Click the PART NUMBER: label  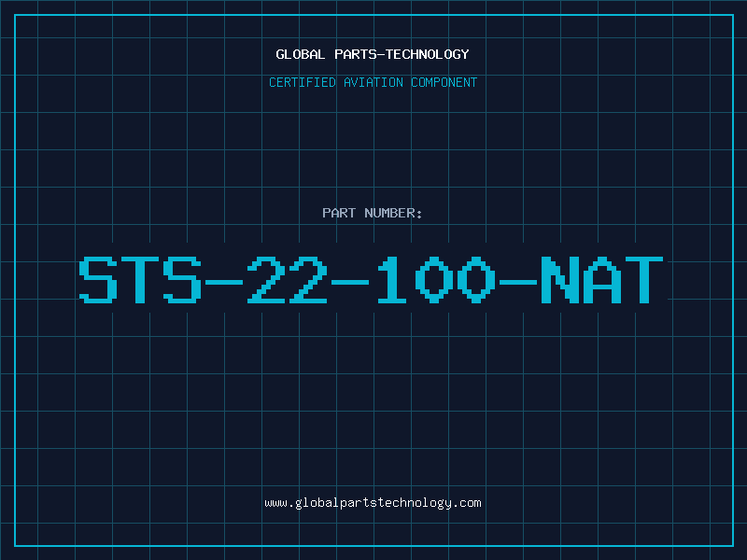(x=373, y=213)
